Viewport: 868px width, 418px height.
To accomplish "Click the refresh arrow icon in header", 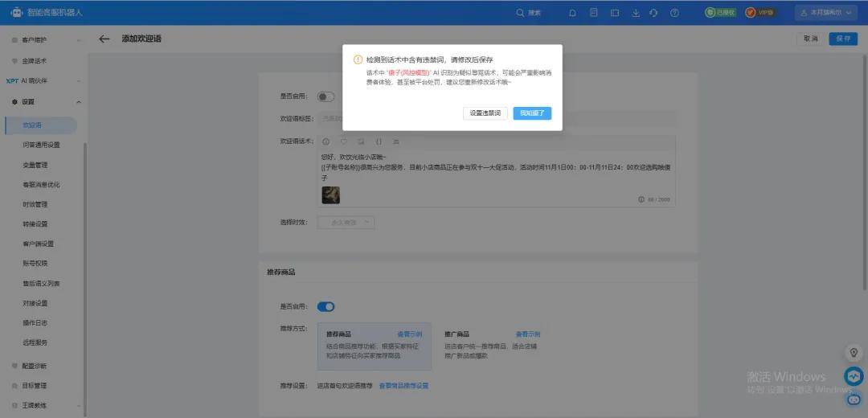I will [x=653, y=13].
